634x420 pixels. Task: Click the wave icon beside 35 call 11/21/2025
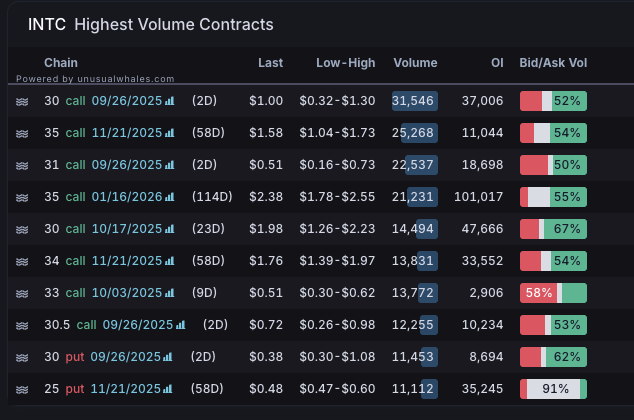(22, 133)
